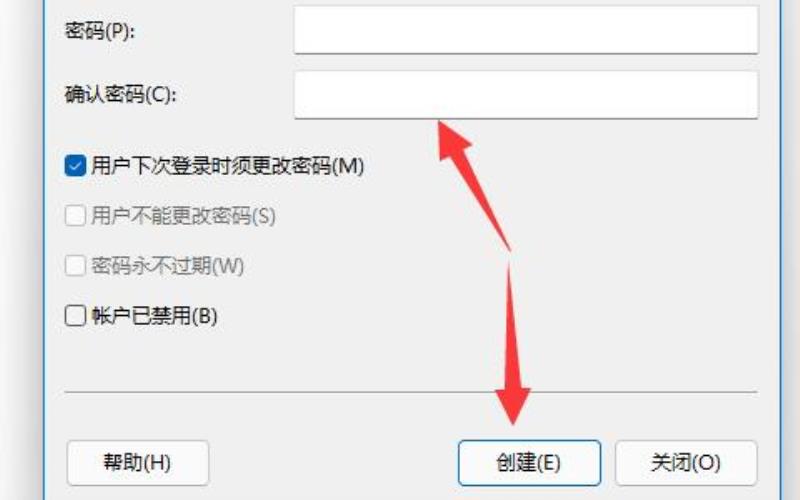This screenshot has height=500, width=800.
Task: Click the 帐户已禁用(B) label text
Action: pyautogui.click(x=154, y=316)
